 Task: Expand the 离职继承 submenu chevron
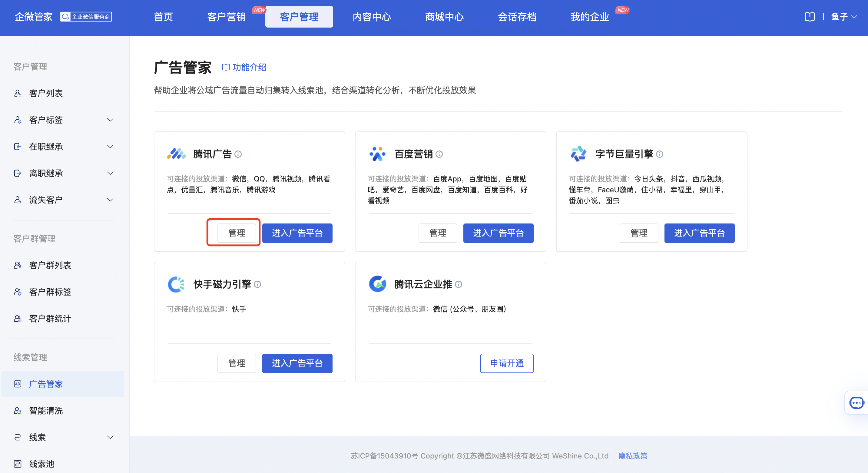(110, 173)
